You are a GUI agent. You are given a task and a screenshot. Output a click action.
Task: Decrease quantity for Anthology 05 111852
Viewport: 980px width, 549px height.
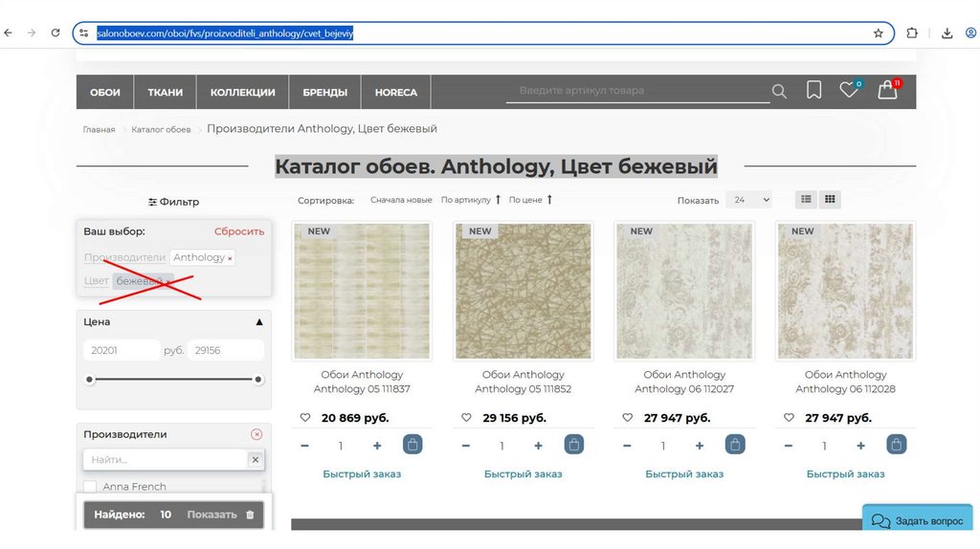(x=466, y=446)
